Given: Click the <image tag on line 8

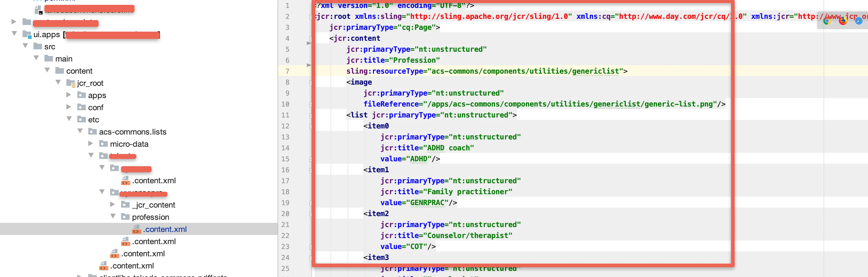Looking at the screenshot, I should tap(359, 82).
